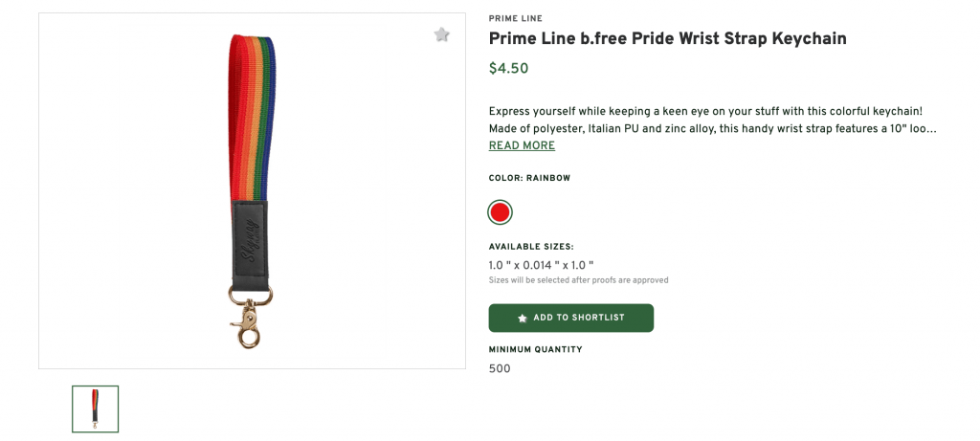
Task: Click the star icon inside Add to Shortlist
Action: pyautogui.click(x=522, y=318)
